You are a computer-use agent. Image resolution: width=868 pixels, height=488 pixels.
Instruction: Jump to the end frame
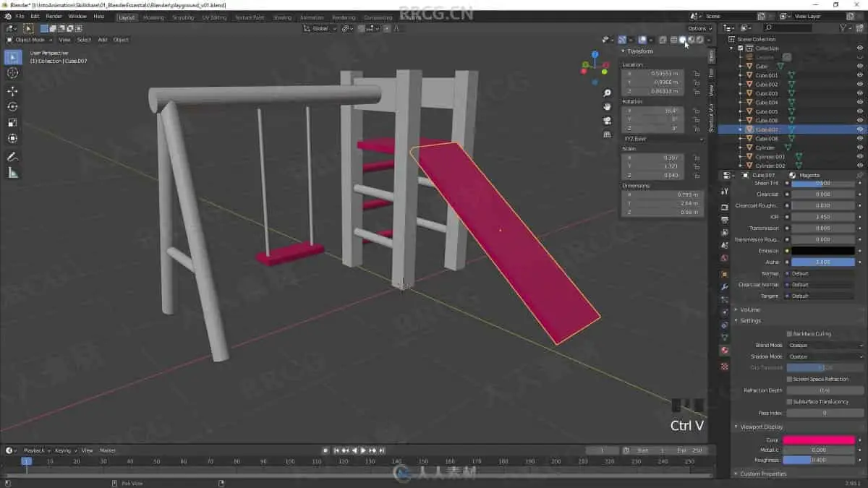[382, 450]
